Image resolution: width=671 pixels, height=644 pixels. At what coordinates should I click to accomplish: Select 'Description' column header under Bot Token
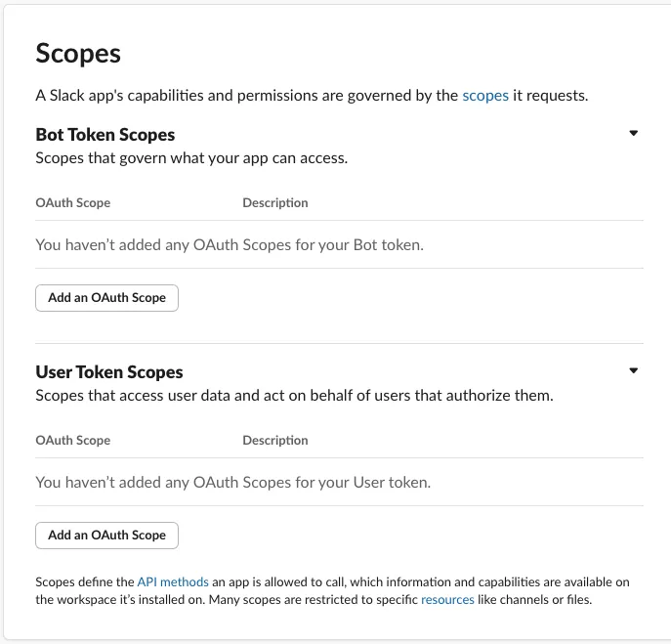(x=274, y=203)
